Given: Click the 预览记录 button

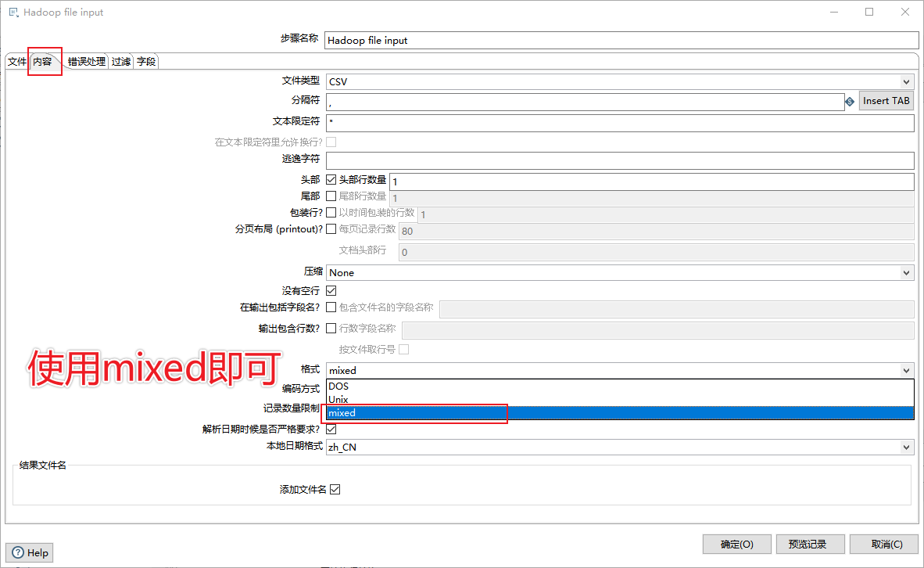Looking at the screenshot, I should coord(811,545).
